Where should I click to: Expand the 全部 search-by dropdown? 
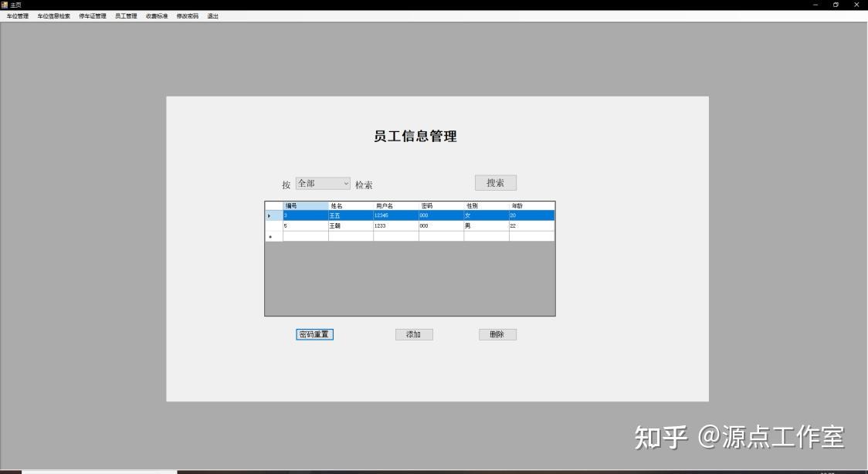coord(323,183)
